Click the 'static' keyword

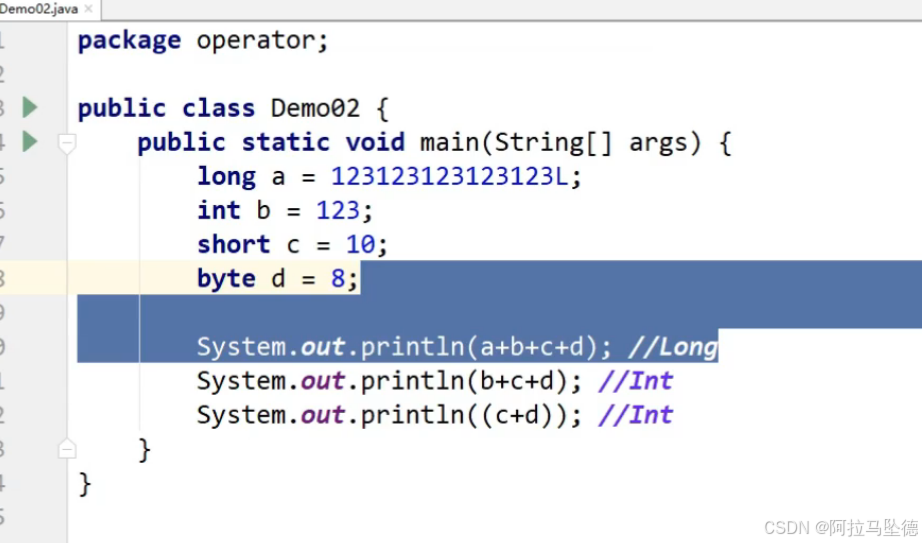(x=286, y=142)
